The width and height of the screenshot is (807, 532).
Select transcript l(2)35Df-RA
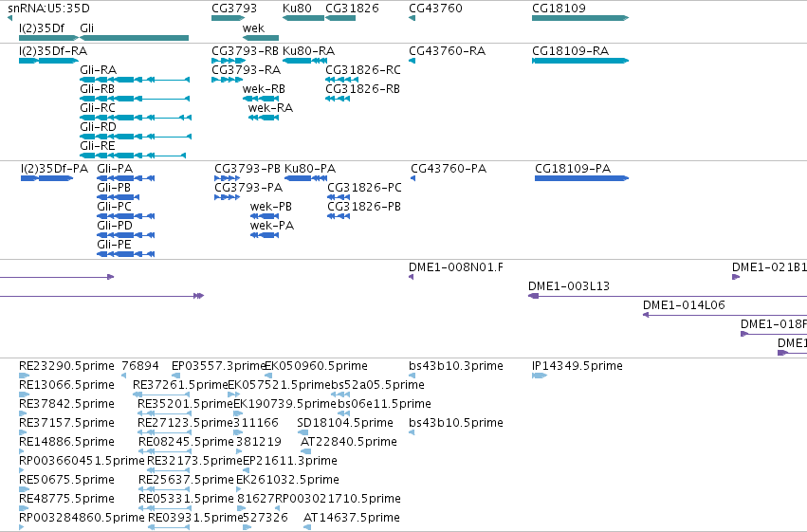pos(48,61)
